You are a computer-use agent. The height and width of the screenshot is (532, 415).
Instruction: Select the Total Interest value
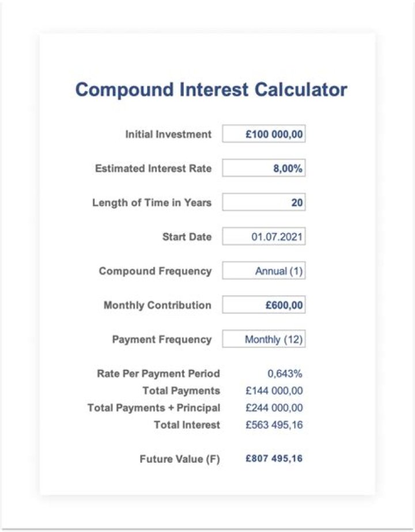click(274, 425)
